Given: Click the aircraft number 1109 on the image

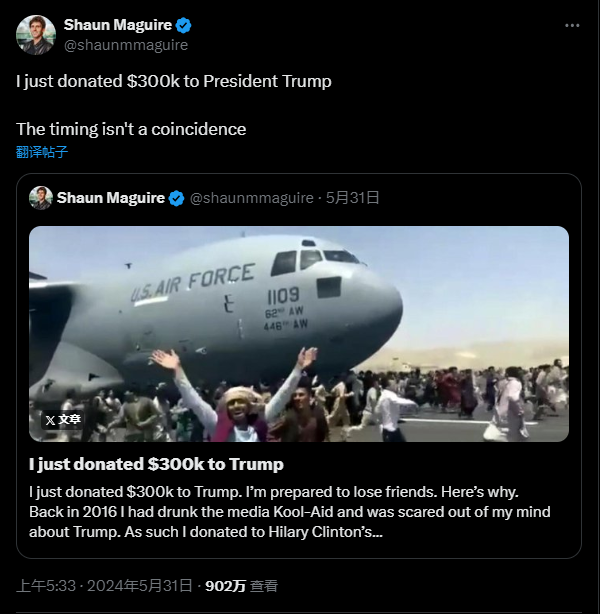Looking at the screenshot, I should pyautogui.click(x=283, y=296).
